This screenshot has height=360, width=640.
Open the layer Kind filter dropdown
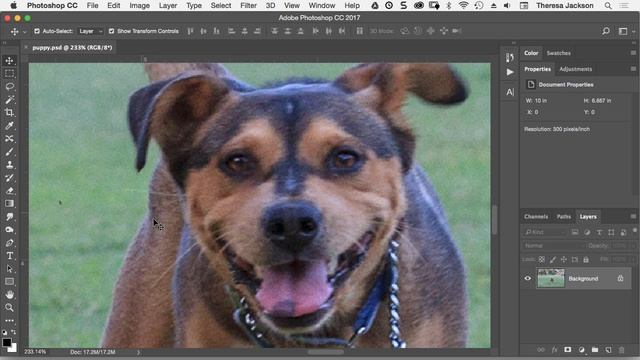pos(545,232)
